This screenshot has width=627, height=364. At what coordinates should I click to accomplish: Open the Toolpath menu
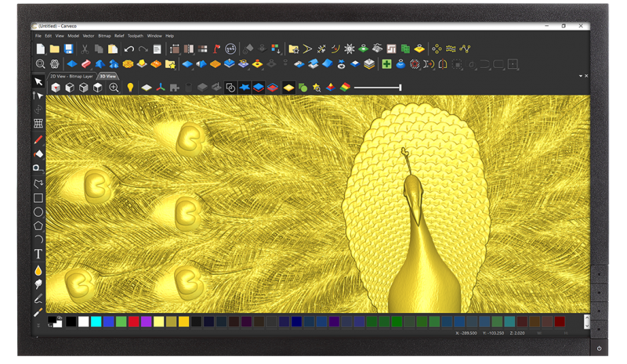tap(135, 35)
